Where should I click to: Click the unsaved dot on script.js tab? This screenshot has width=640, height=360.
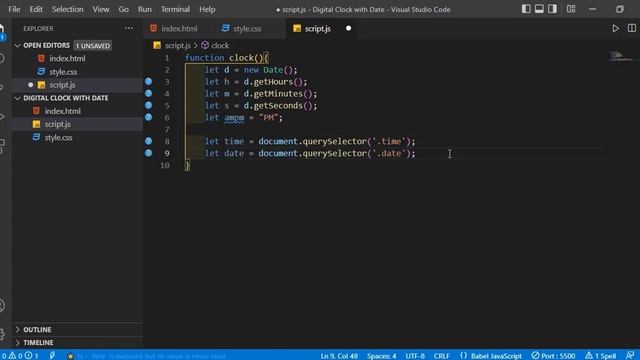pos(348,28)
